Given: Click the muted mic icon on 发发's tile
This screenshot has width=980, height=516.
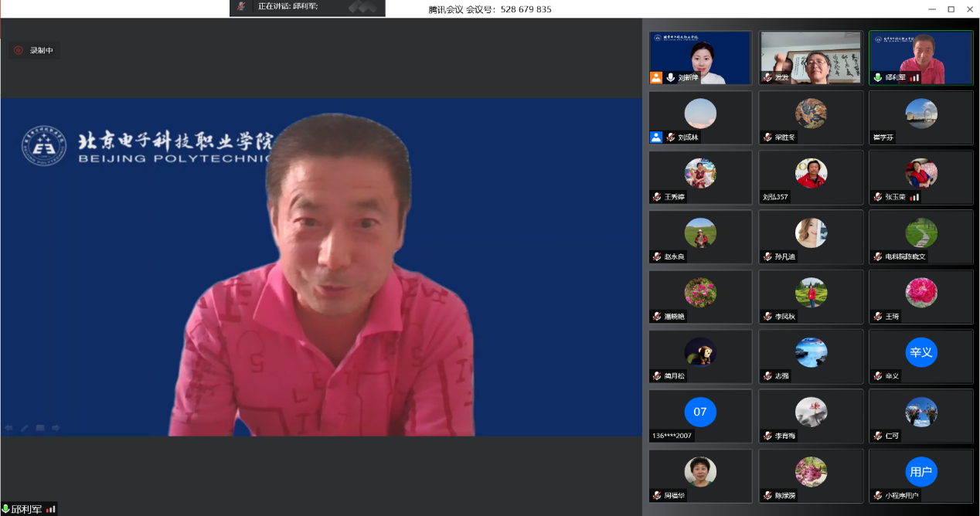Looking at the screenshot, I should click(x=767, y=77).
